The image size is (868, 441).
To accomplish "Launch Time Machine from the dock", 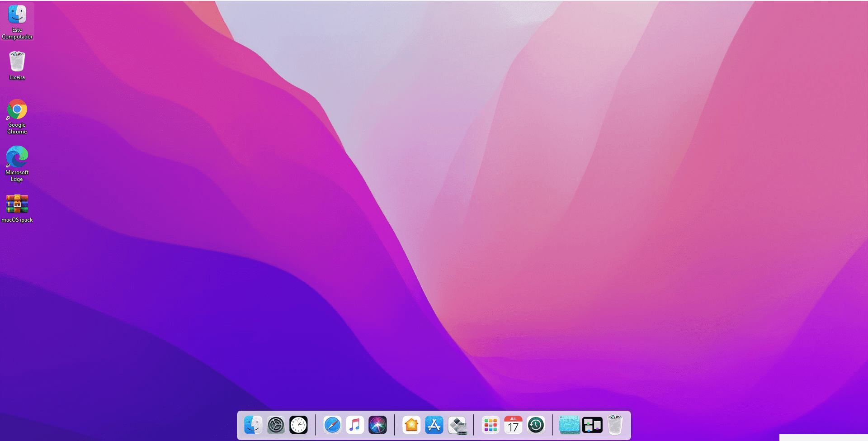I will point(536,425).
